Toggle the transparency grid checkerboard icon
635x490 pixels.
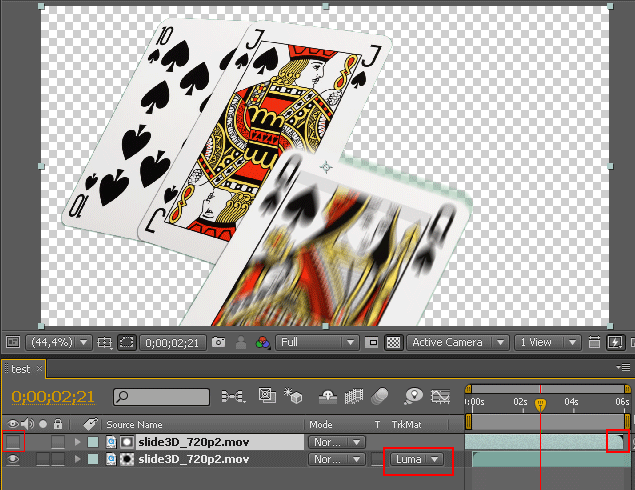coord(393,343)
